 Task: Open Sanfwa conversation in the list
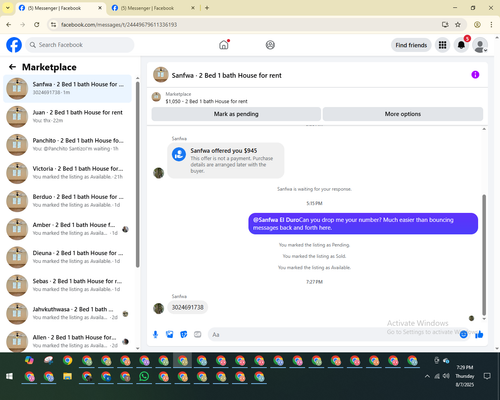point(67,89)
